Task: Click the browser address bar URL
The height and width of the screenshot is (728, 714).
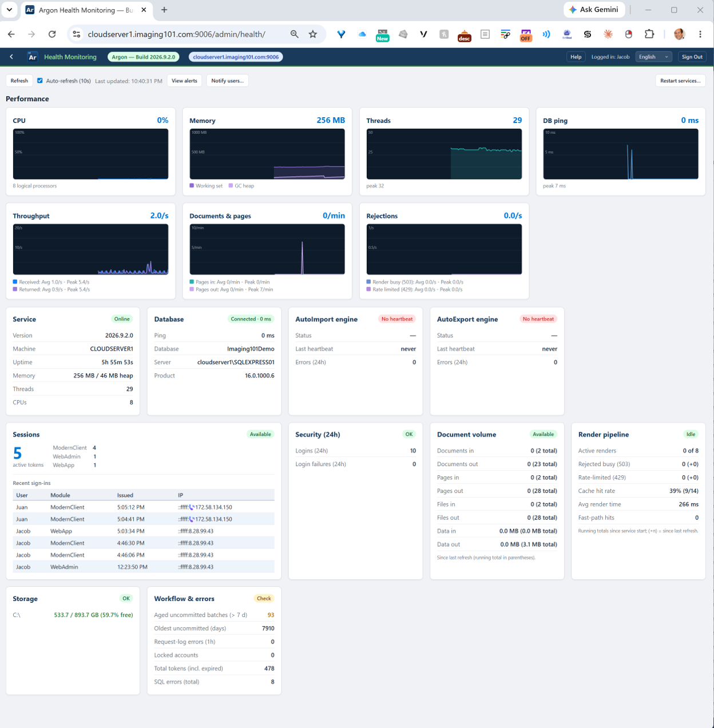Action: tap(177, 34)
